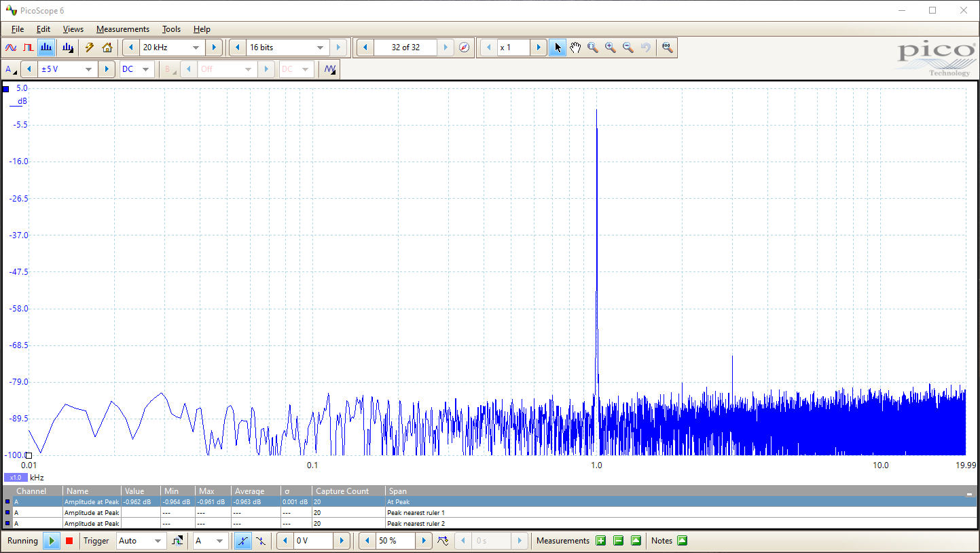Toggle Notes panel icon

point(682,541)
